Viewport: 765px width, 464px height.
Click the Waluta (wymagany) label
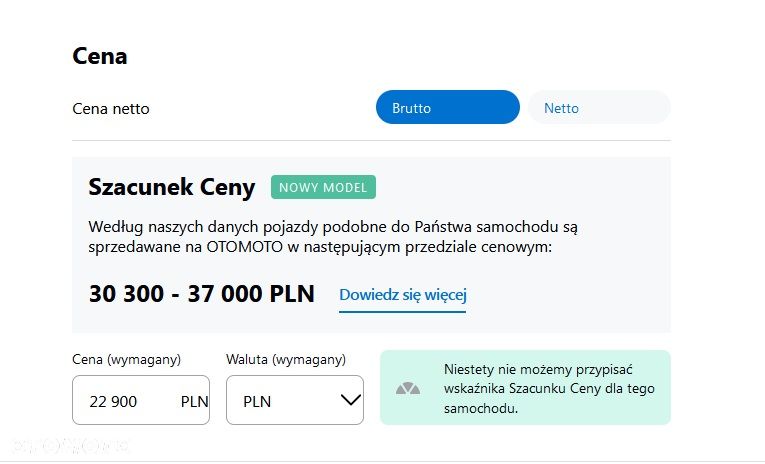[286, 360]
